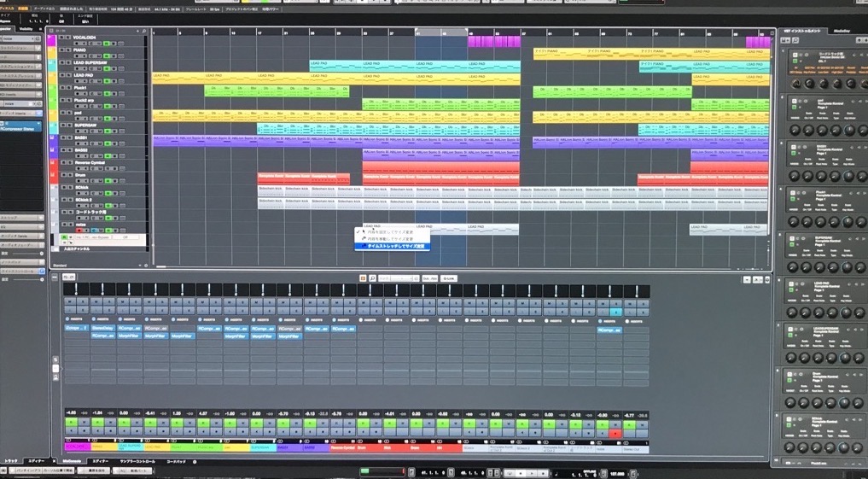This screenshot has width=868, height=479.
Task: Switch to the サンプラーコントロール tab
Action: pos(137,461)
